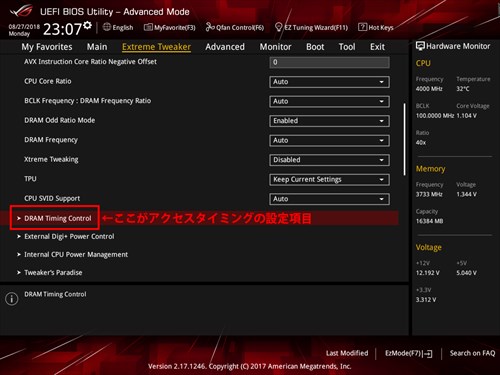
Task: Click the Hardware Monitor screen icon
Action: pos(420,46)
